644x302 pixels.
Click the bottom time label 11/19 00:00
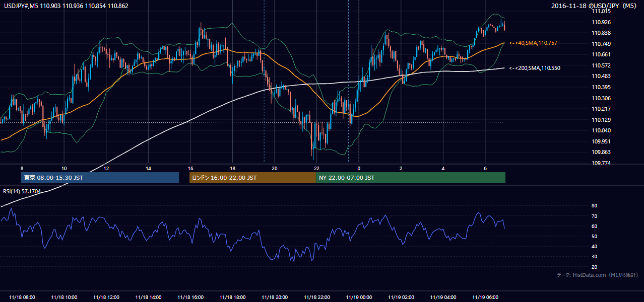pyautogui.click(x=359, y=297)
